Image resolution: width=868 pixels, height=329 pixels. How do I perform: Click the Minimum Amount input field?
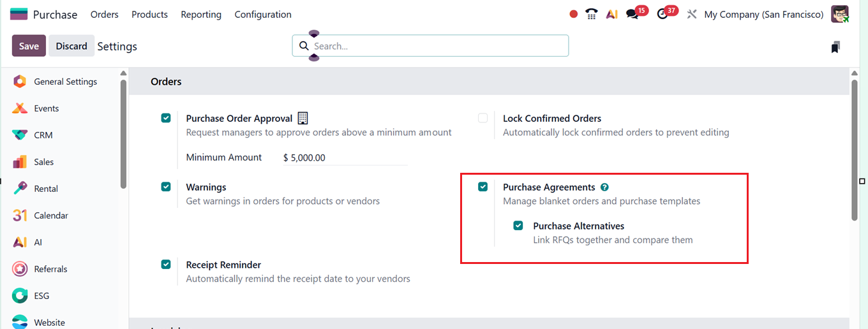click(345, 157)
